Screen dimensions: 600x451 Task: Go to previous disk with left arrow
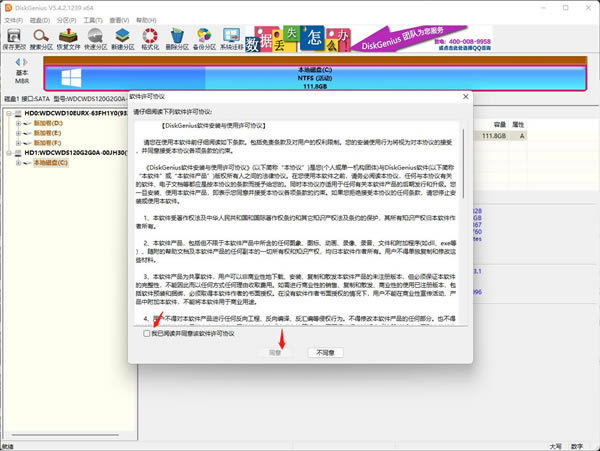pos(18,62)
